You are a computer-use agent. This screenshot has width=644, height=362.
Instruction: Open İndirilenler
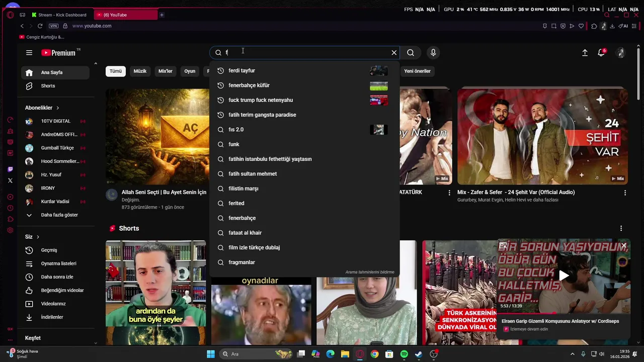tap(55, 317)
